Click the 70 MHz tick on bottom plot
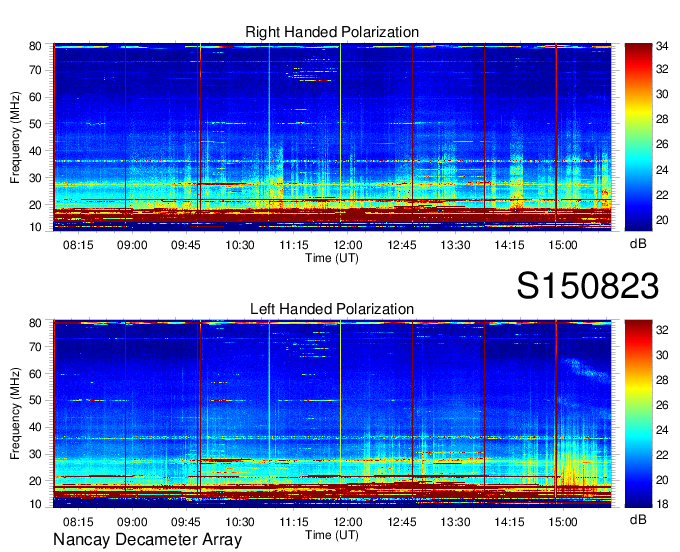The width and height of the screenshot is (680, 552). pyautogui.click(x=35, y=347)
